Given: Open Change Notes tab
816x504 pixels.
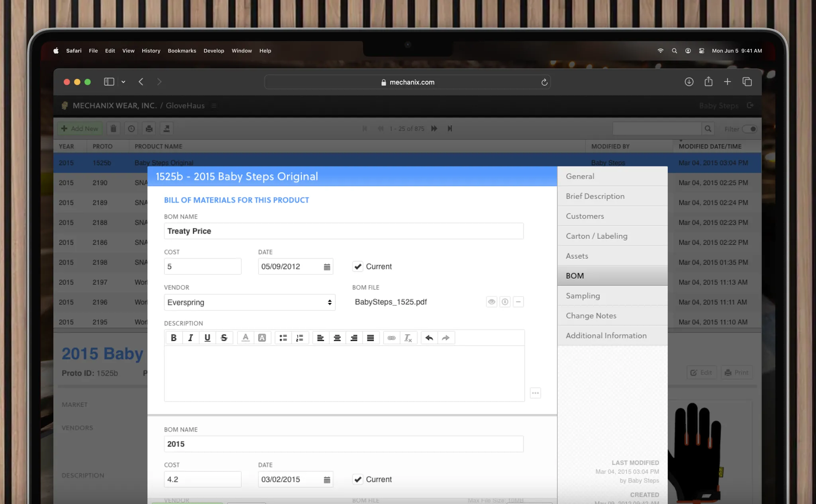Looking at the screenshot, I should (612, 315).
